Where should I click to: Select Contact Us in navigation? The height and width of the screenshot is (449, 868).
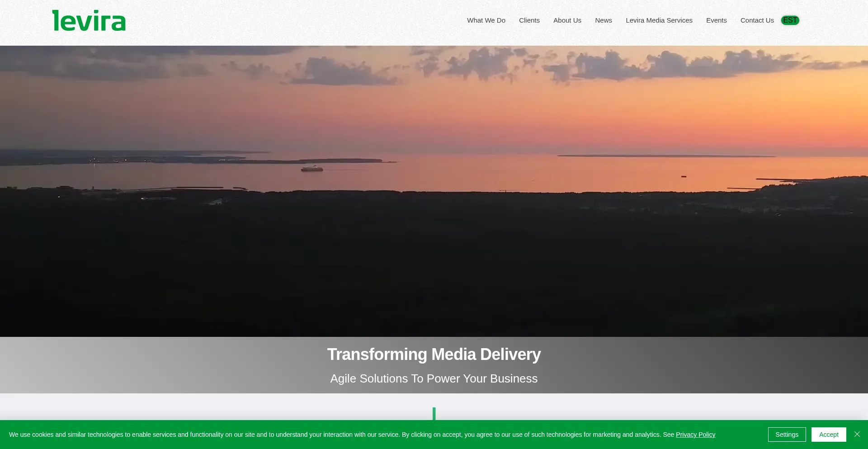coord(757,20)
